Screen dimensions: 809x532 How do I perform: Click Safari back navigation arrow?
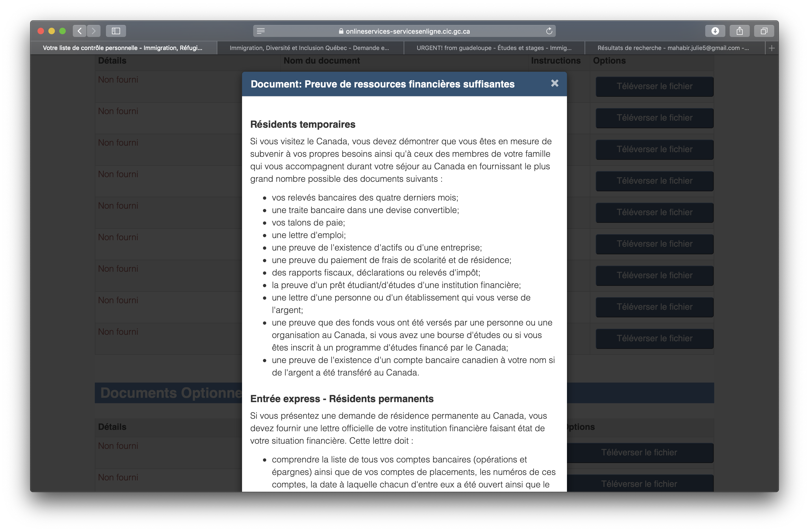(x=80, y=31)
